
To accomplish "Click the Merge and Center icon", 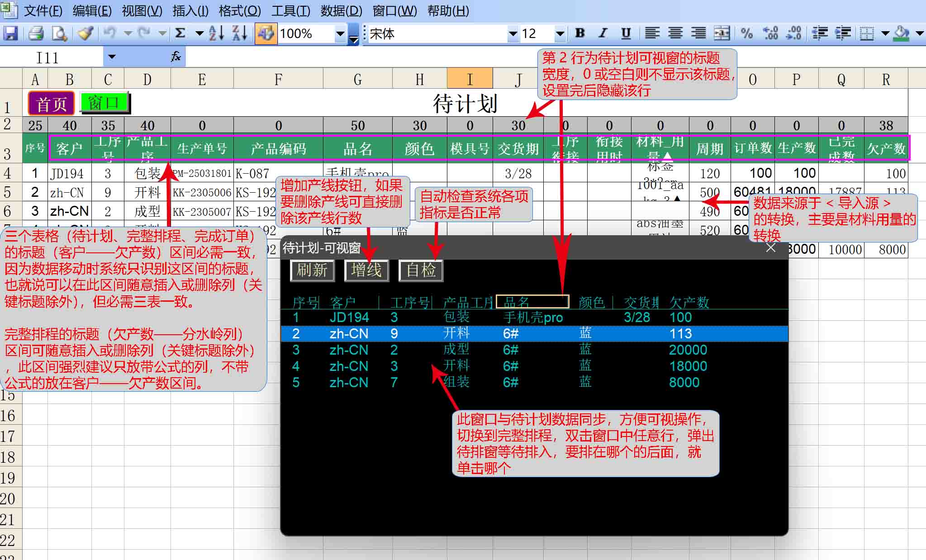I will coord(722,33).
